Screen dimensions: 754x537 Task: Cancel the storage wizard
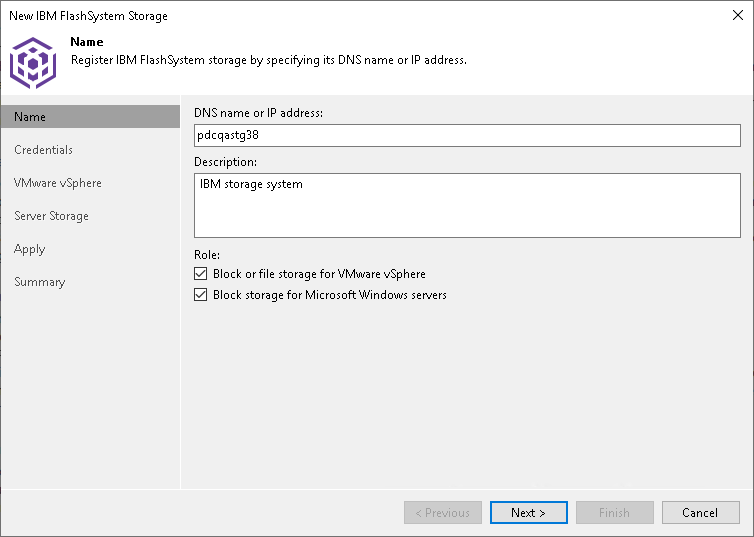click(700, 512)
